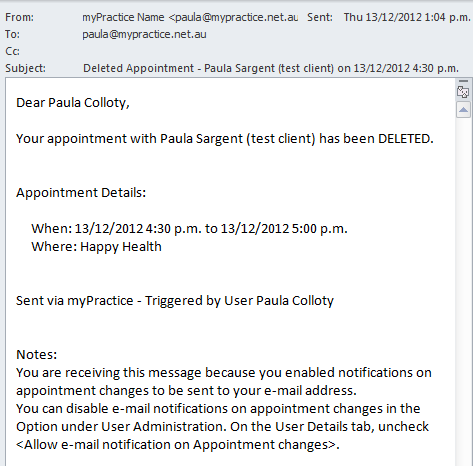Toggle the ruler icon above the scrollbar
The width and height of the screenshot is (473, 466).
[463, 92]
